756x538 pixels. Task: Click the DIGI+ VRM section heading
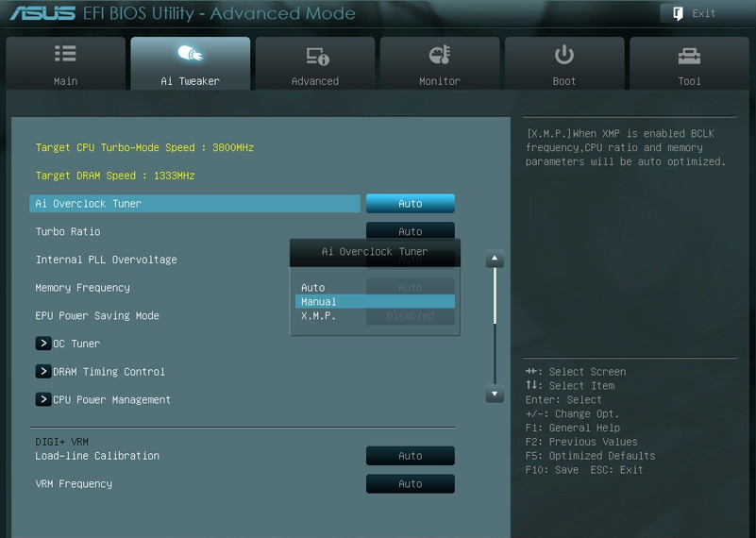point(61,442)
